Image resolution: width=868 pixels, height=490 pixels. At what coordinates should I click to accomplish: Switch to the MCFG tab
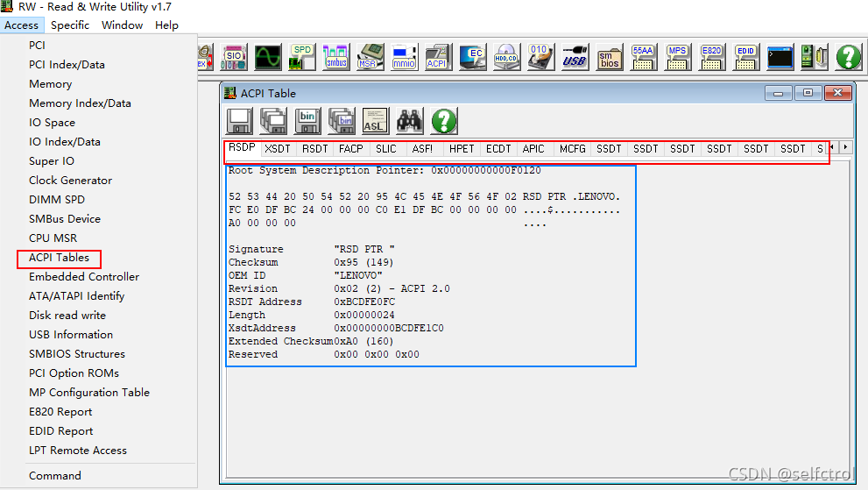pyautogui.click(x=573, y=148)
